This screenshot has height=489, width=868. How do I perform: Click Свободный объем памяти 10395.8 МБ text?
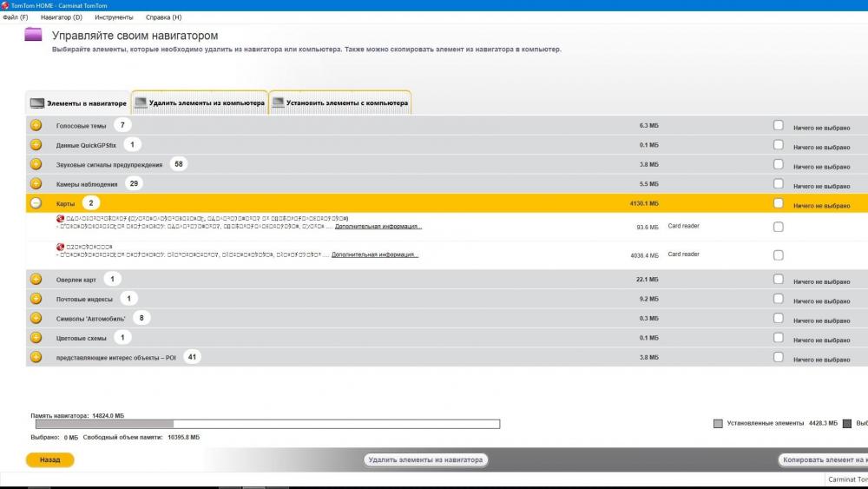click(141, 438)
